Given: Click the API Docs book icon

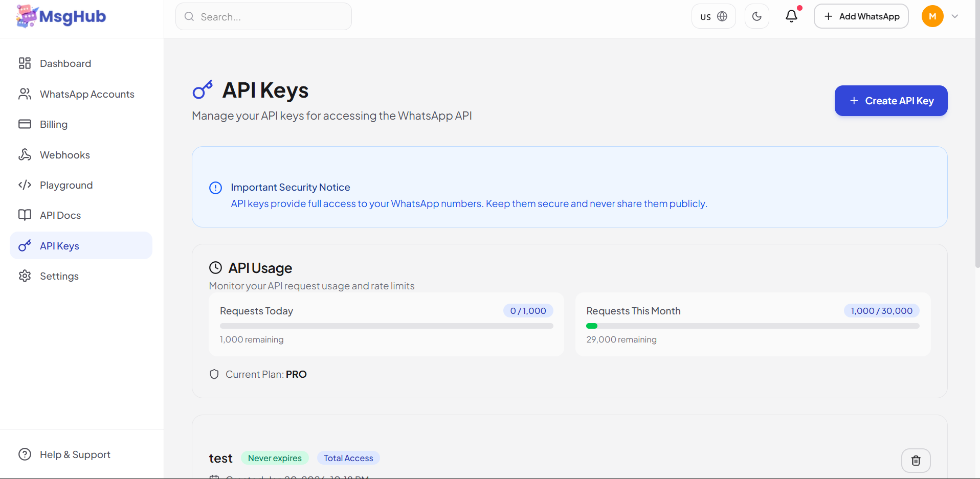Looking at the screenshot, I should point(25,215).
